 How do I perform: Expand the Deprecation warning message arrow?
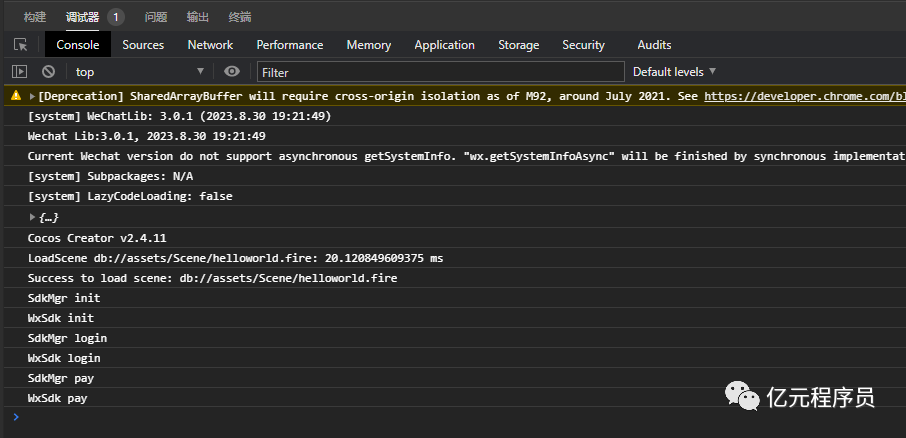click(x=32, y=97)
